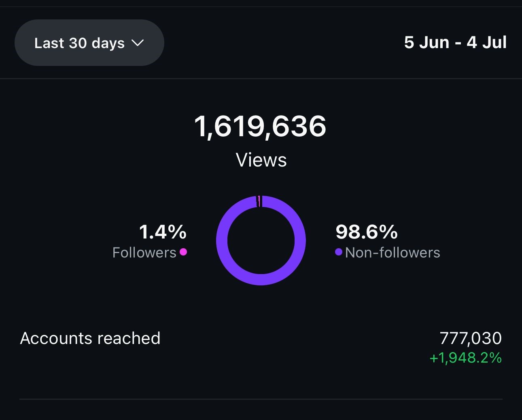
Task: Tap the 1.4% followers percentage
Action: (x=163, y=232)
